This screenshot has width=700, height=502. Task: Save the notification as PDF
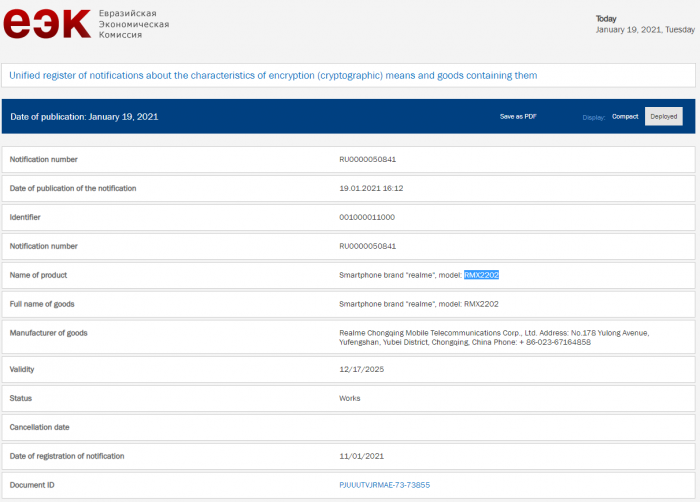[x=517, y=117]
